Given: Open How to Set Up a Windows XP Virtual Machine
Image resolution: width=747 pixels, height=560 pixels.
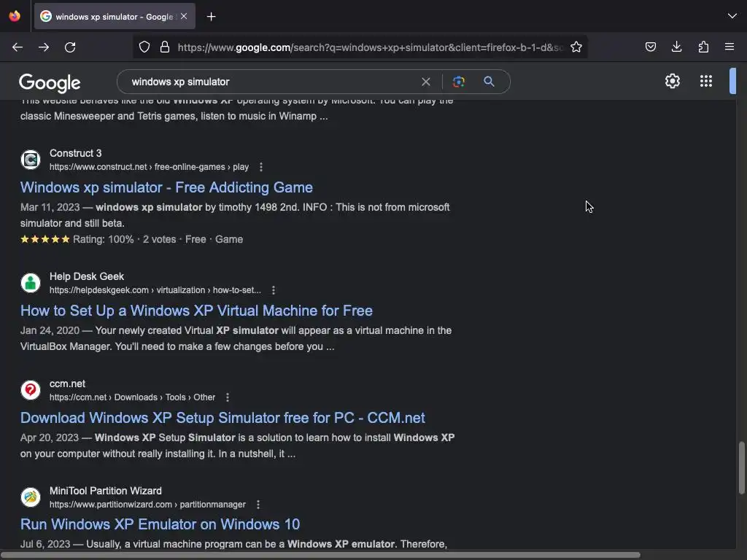Looking at the screenshot, I should point(196,311).
